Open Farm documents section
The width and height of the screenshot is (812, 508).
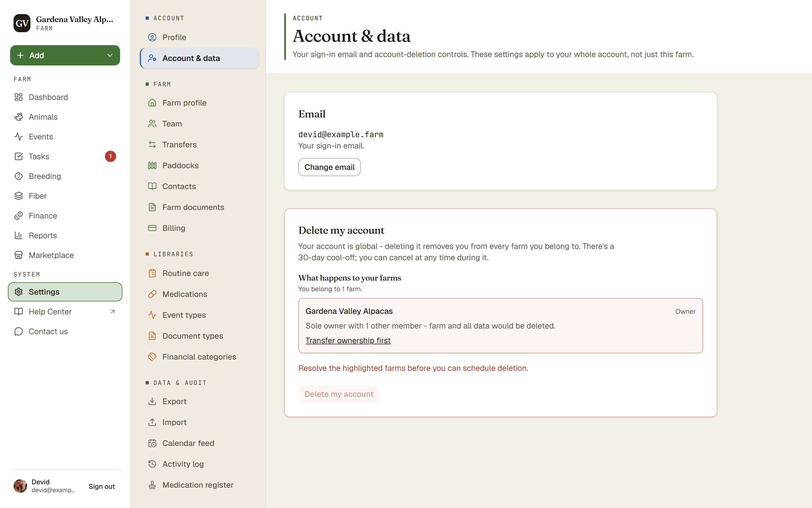(200, 207)
